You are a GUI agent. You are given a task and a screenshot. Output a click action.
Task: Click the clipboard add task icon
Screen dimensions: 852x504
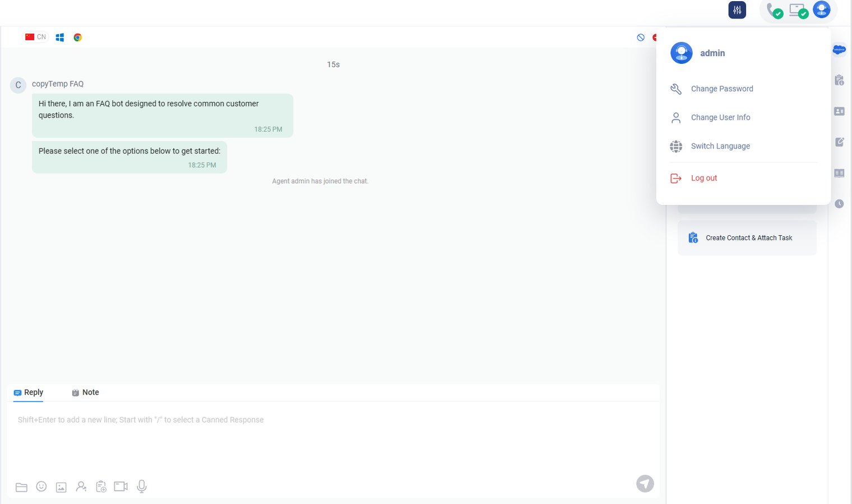click(x=101, y=487)
